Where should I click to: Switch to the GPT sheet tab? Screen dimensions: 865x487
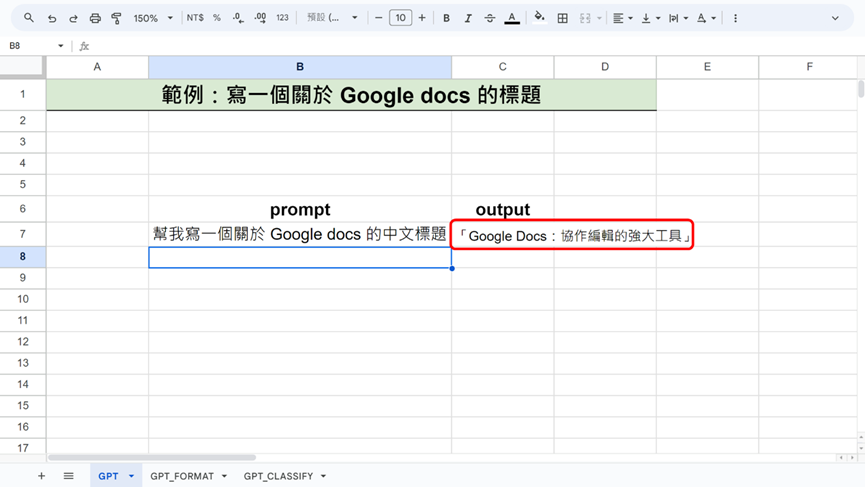click(x=108, y=476)
